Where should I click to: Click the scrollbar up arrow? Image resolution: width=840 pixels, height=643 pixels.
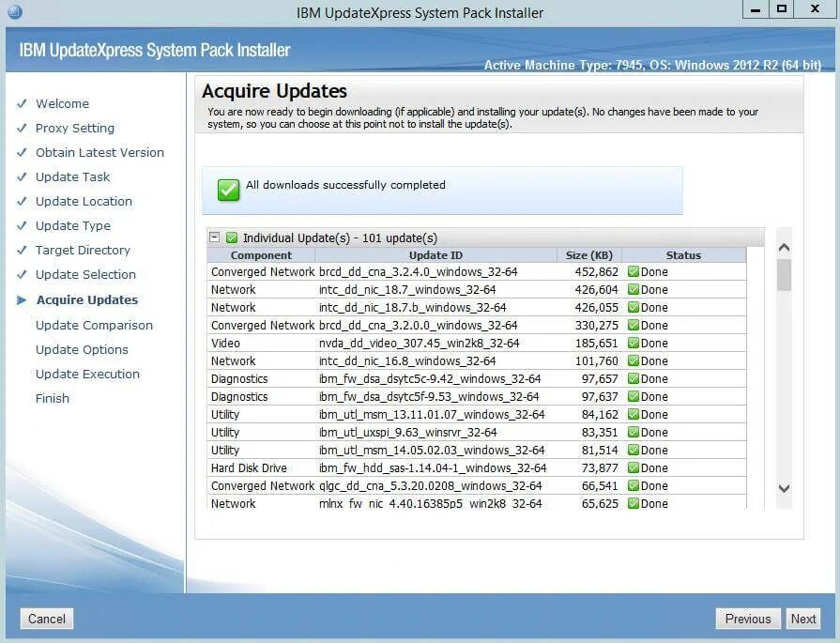(784, 247)
